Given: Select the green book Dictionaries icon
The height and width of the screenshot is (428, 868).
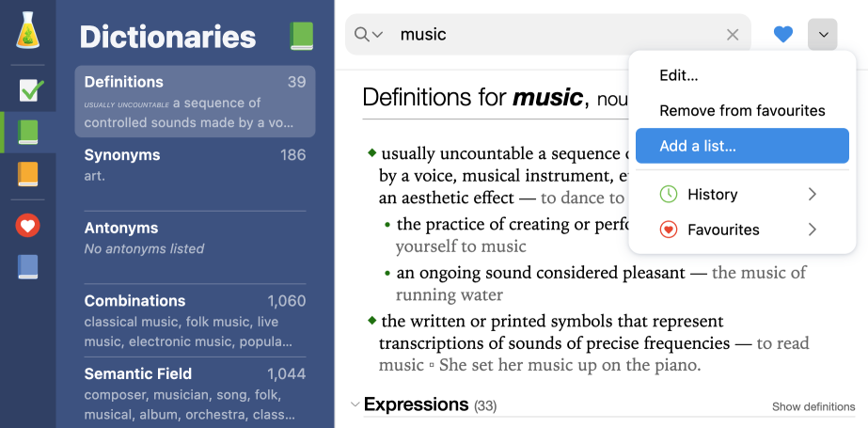Looking at the screenshot, I should (29, 132).
